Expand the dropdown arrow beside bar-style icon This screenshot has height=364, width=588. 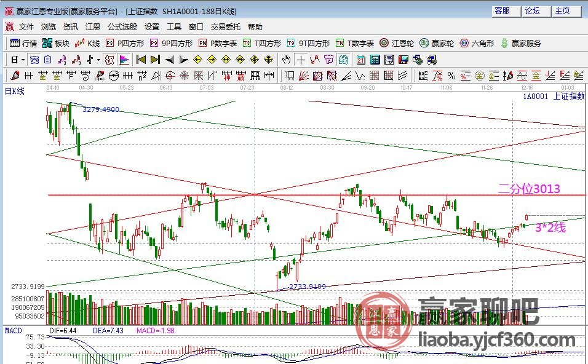(x=98, y=60)
